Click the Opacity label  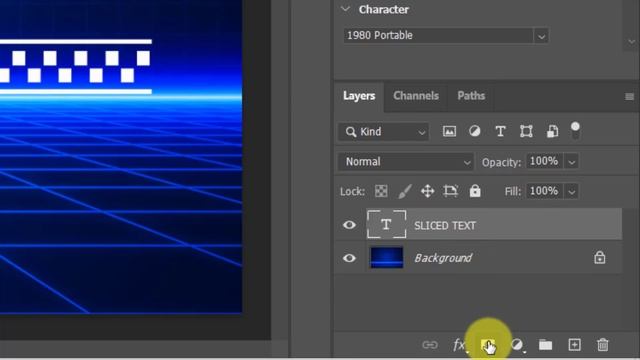(x=501, y=162)
